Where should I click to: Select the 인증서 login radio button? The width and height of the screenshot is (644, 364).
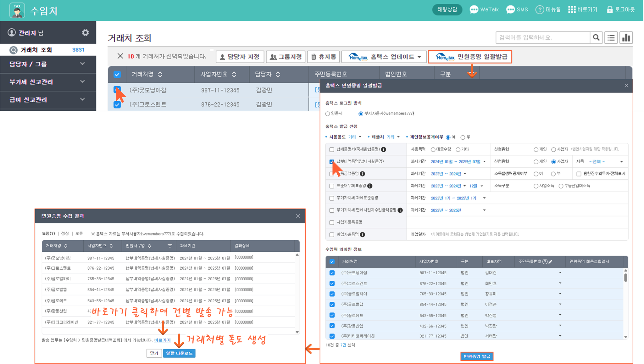tap(328, 114)
